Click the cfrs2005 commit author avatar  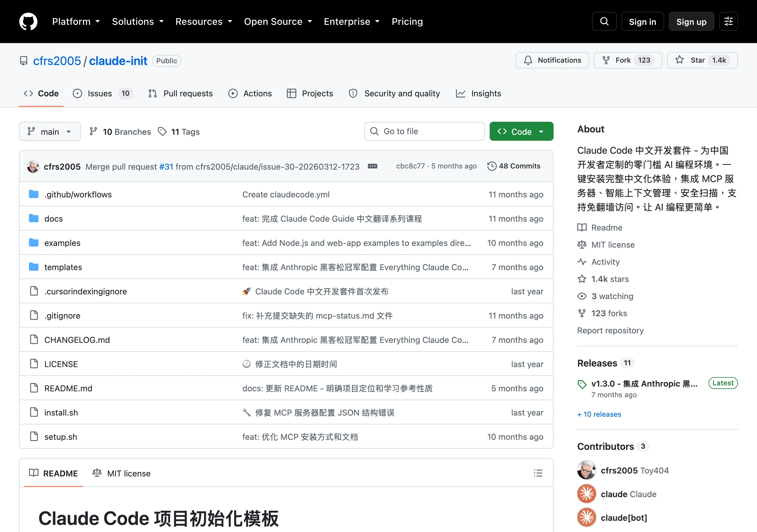tap(33, 166)
